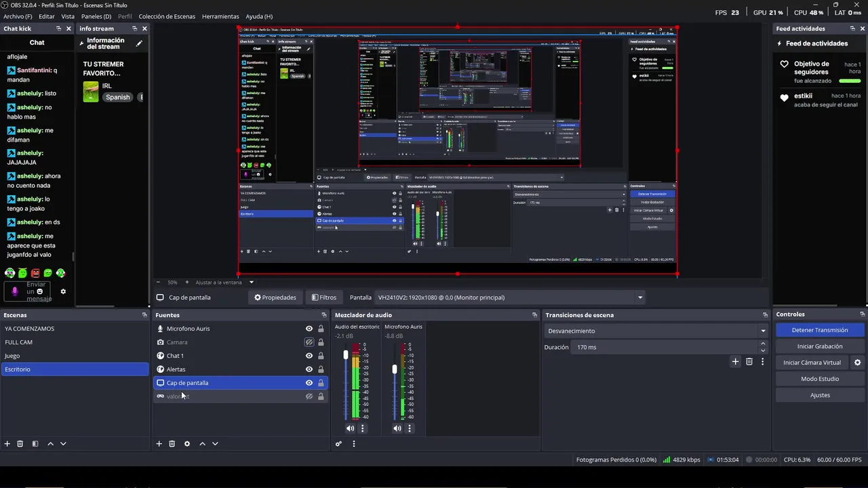This screenshot has width=868, height=488.
Task: Open source properties gear in Fuentes toolbar
Action: point(187,444)
